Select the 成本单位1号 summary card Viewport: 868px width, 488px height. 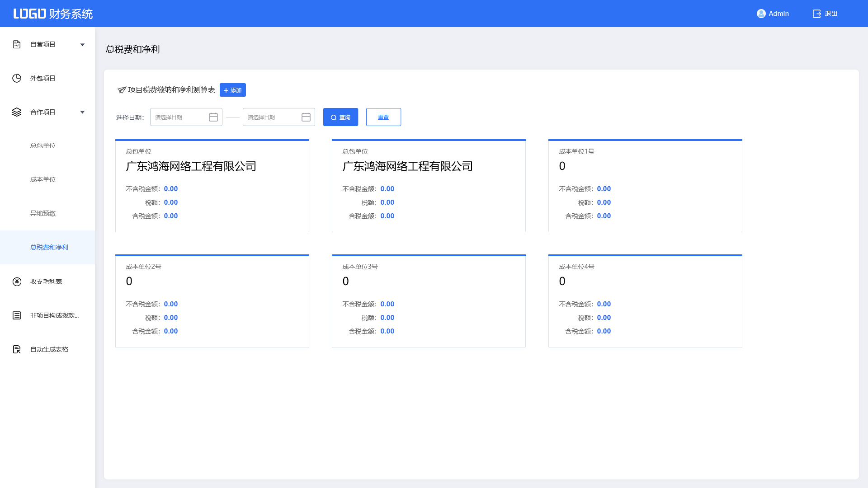[645, 186]
